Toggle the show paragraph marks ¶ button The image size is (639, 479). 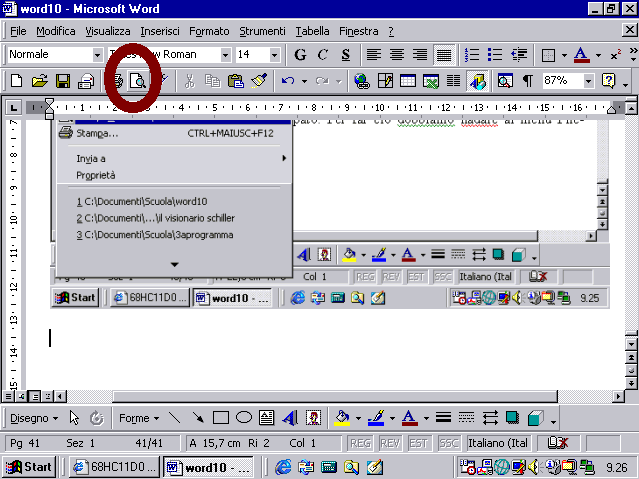coord(527,81)
